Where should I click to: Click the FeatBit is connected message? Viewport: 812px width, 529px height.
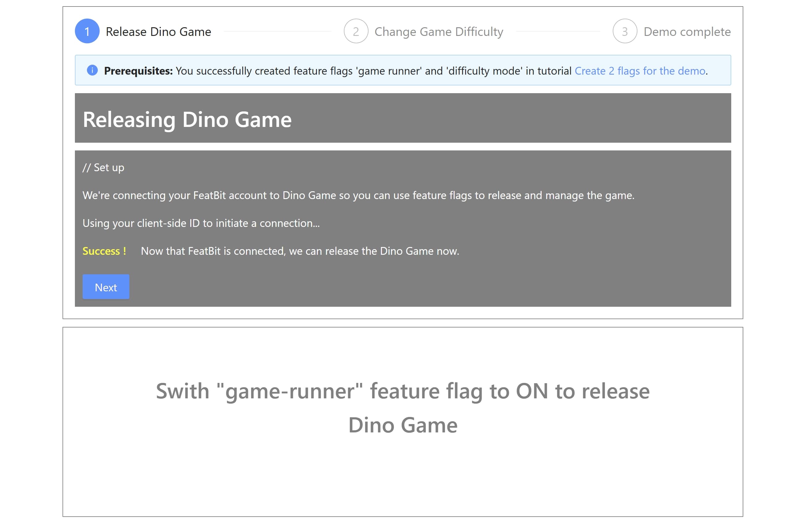pos(300,251)
